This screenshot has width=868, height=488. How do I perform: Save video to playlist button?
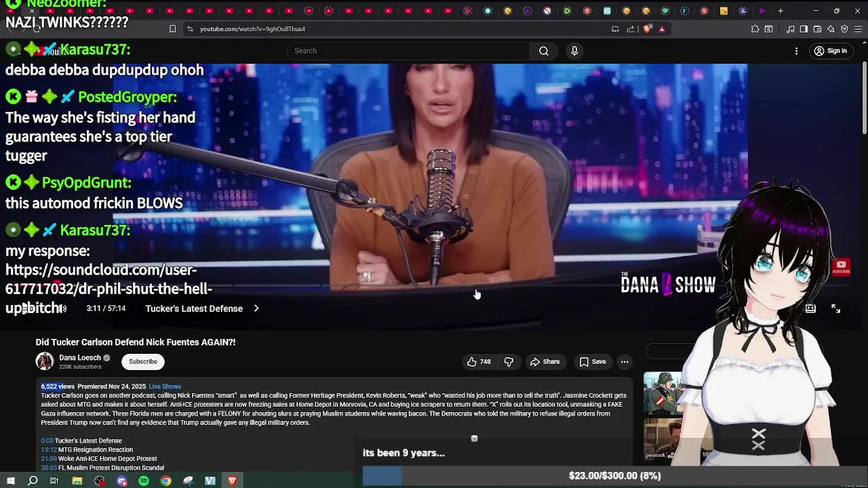pyautogui.click(x=593, y=362)
